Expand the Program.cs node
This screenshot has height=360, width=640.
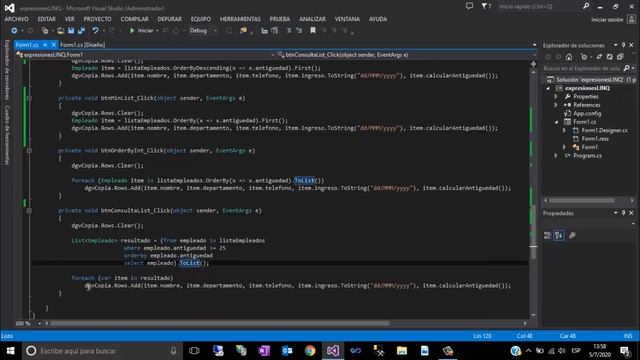(556, 156)
